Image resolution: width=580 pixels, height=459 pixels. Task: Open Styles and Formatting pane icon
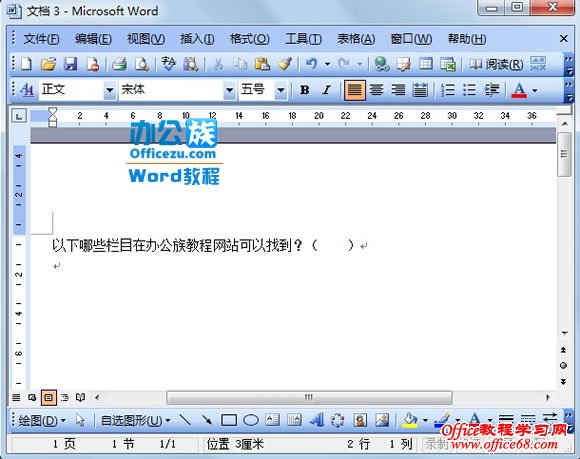pos(27,90)
